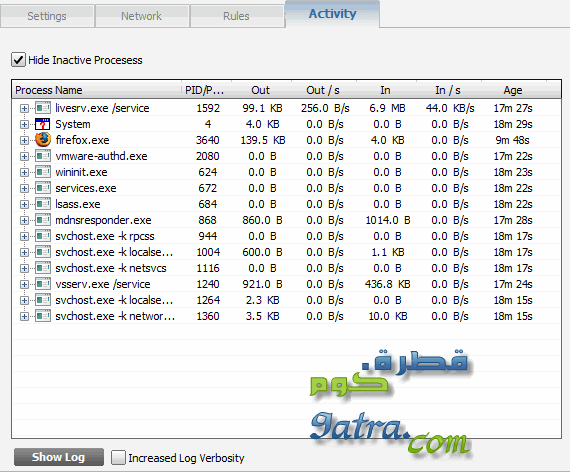570x474 pixels.
Task: Select the wininit.exe process name
Action: [81, 172]
